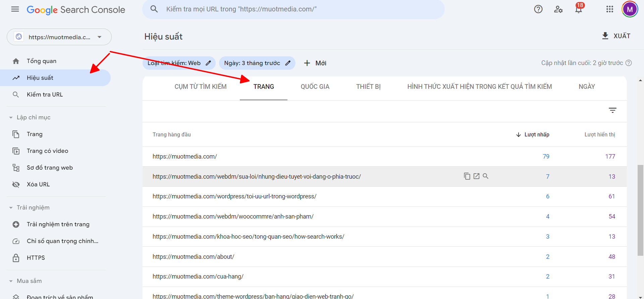Collapse the Trải nghiệm section
644x299 pixels.
point(11,208)
